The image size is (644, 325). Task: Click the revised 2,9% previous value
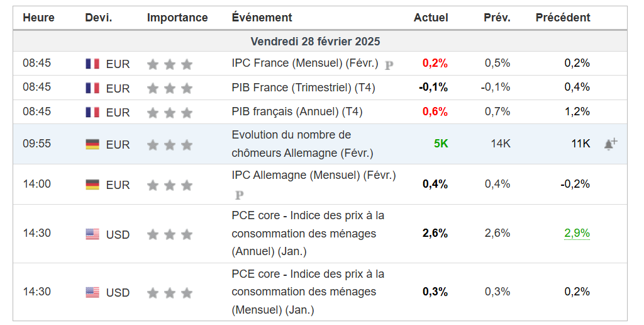pyautogui.click(x=577, y=233)
